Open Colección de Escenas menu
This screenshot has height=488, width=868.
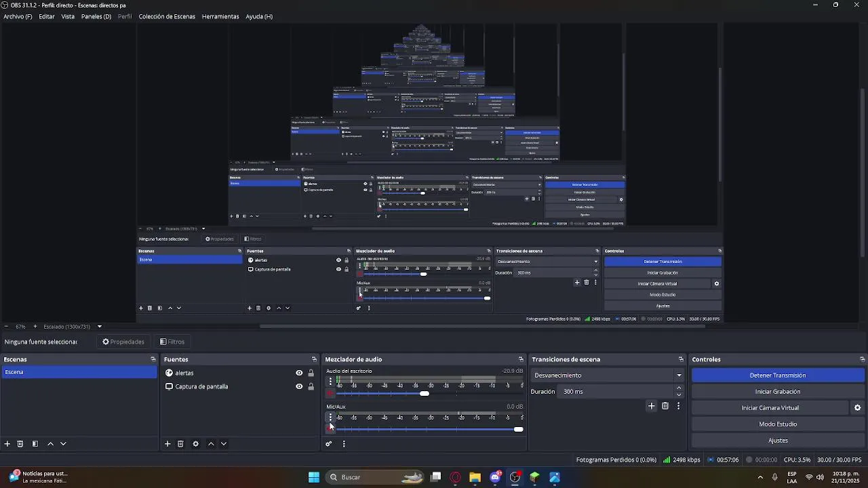tap(167, 16)
